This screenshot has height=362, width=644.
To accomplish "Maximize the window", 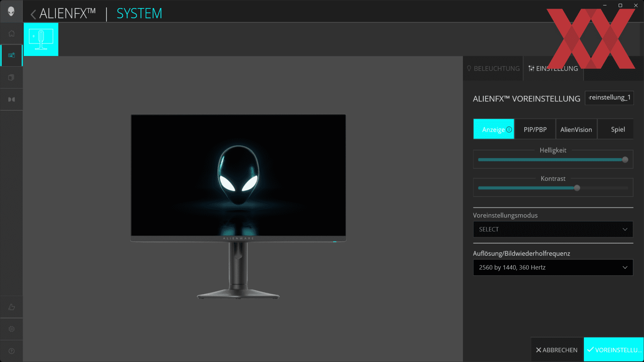I will point(620,5).
